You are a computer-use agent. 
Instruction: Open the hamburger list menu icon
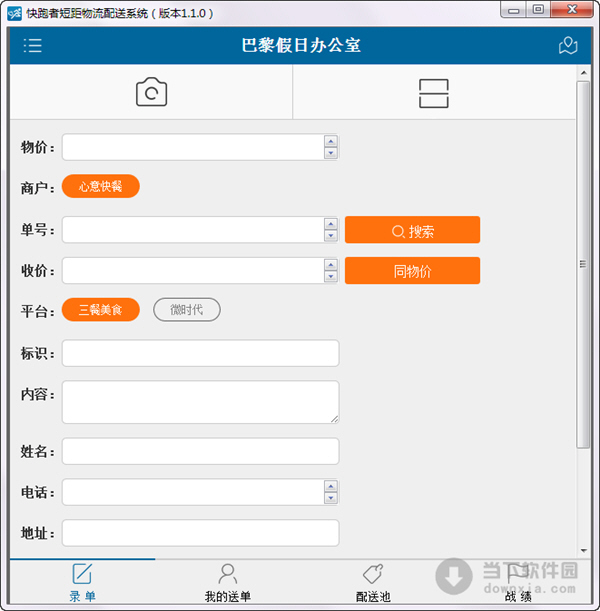(x=32, y=45)
